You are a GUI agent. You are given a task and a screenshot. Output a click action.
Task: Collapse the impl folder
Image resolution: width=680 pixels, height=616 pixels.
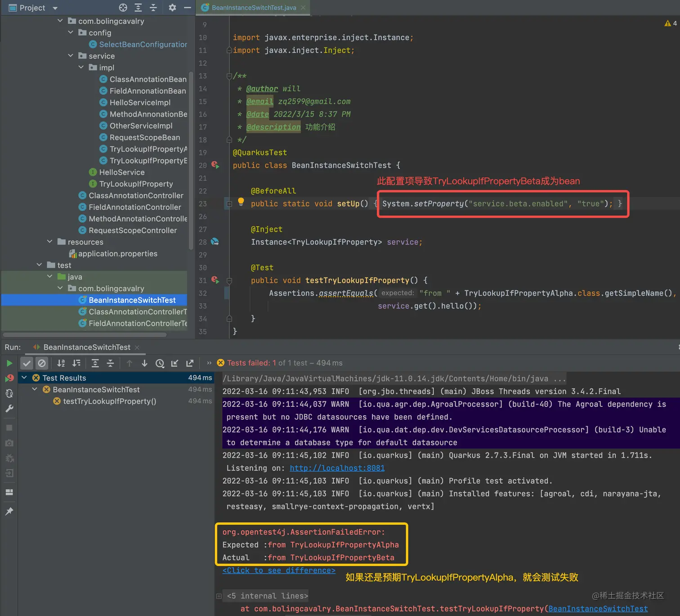81,67
